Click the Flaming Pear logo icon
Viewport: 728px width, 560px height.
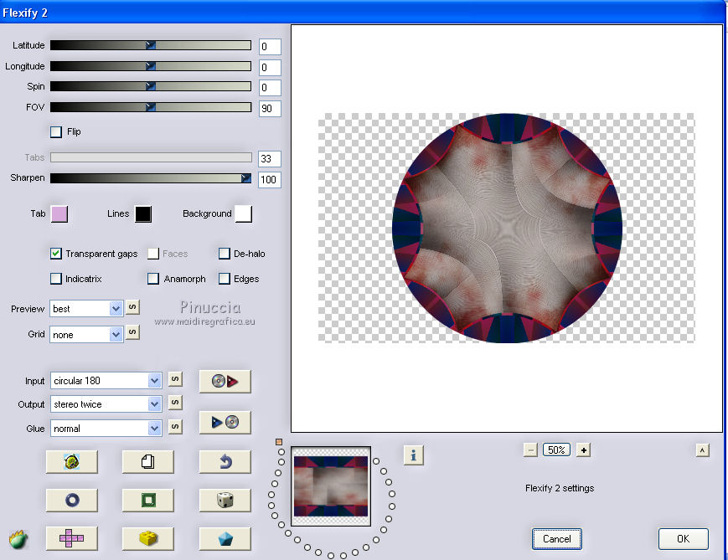[x=18, y=540]
